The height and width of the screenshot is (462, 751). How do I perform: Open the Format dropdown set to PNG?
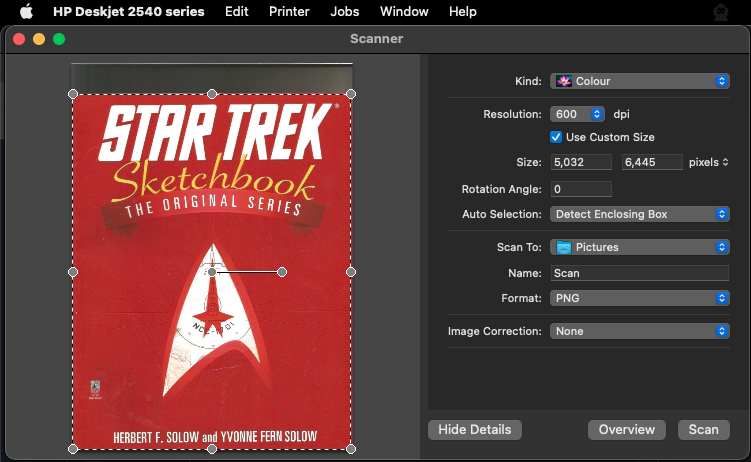[x=639, y=298]
